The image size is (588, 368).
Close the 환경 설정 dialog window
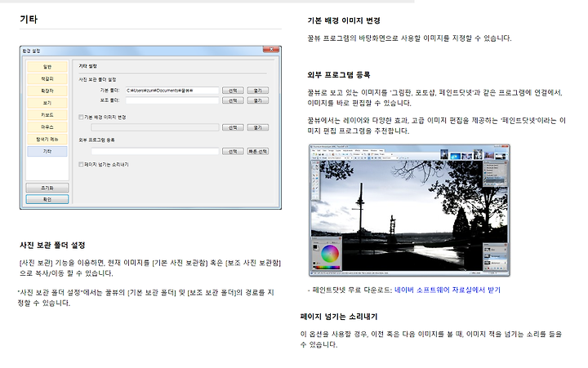[271, 50]
